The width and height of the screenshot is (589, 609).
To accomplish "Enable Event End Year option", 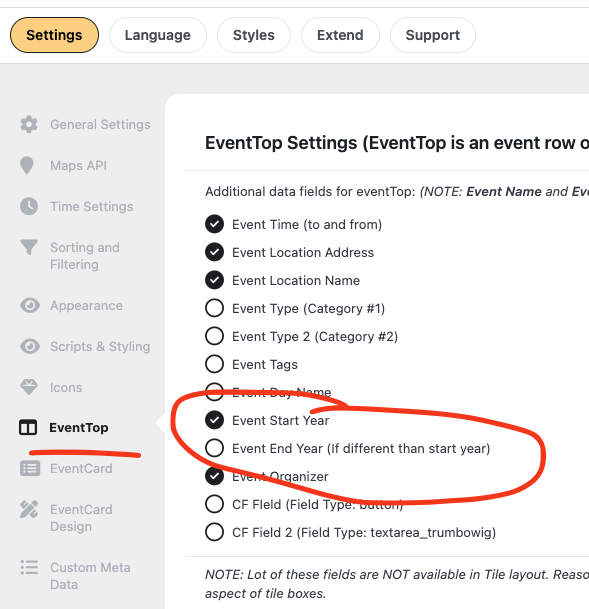I will click(x=214, y=448).
